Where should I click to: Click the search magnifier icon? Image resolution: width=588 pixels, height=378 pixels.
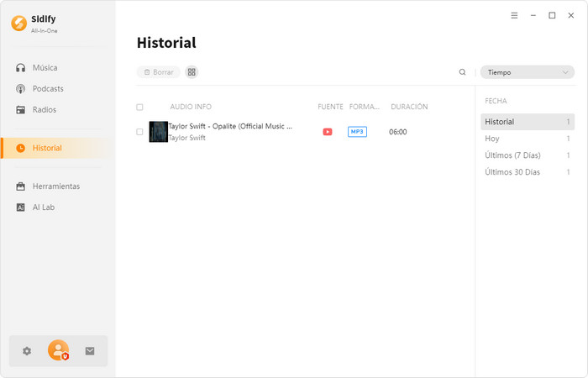(462, 72)
